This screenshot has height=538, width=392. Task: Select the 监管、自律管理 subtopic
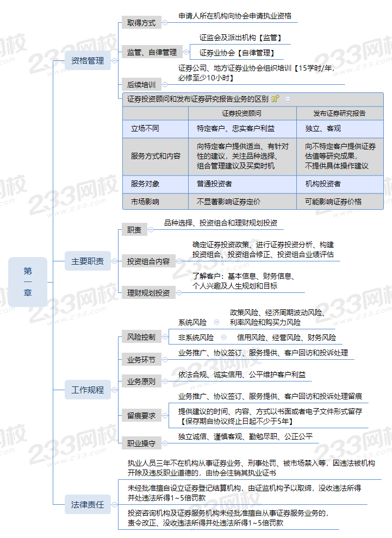(152, 52)
